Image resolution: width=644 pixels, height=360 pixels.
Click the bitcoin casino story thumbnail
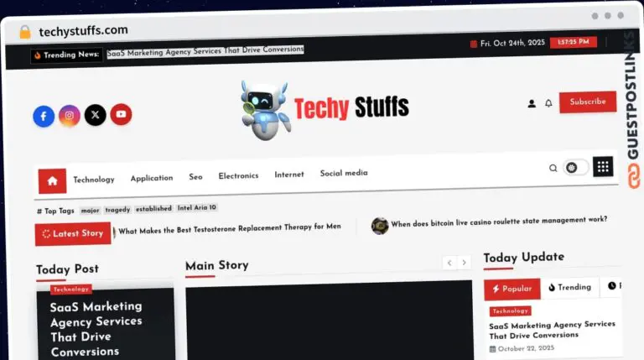click(380, 226)
